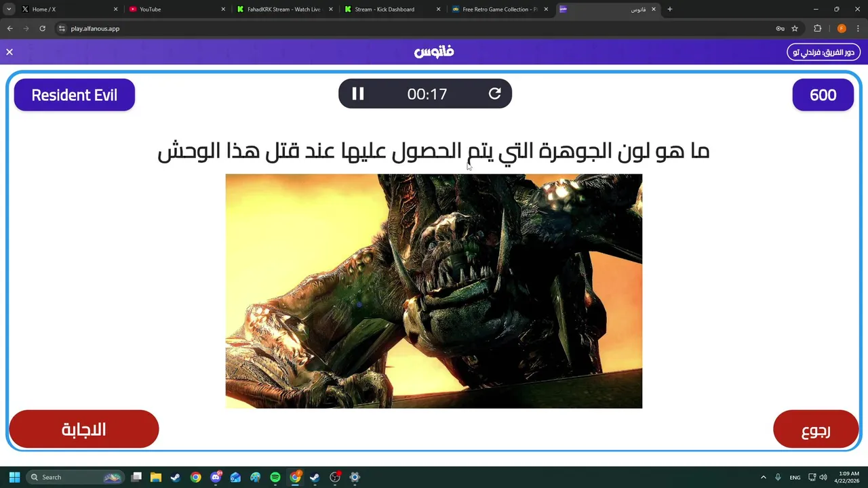Open the volume control in the system tray
This screenshot has width=868, height=488.
[x=824, y=477]
